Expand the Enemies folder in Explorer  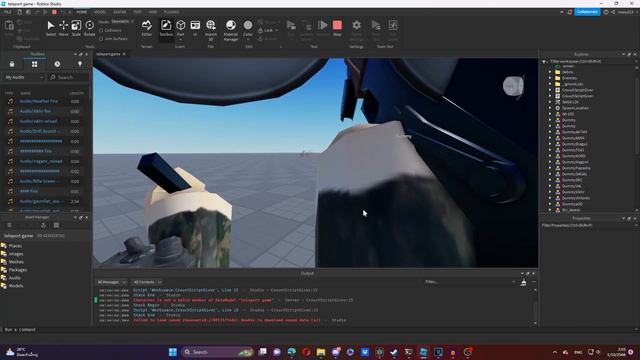(x=550, y=78)
